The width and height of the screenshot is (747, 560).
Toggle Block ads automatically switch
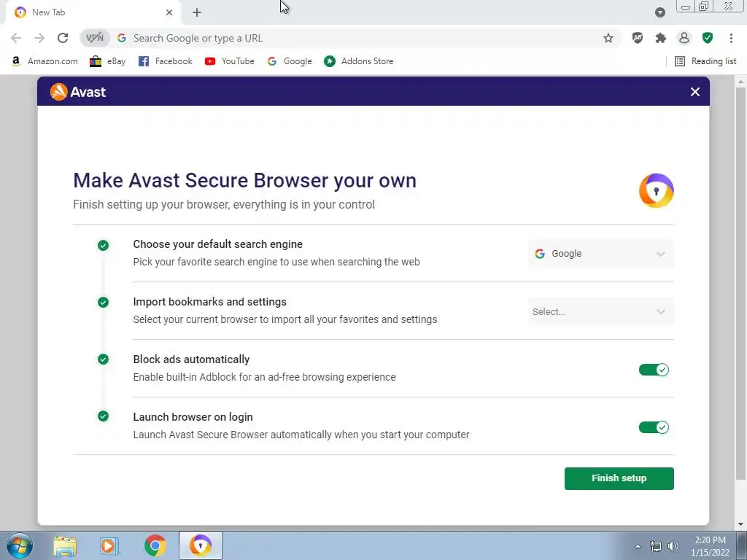(654, 370)
